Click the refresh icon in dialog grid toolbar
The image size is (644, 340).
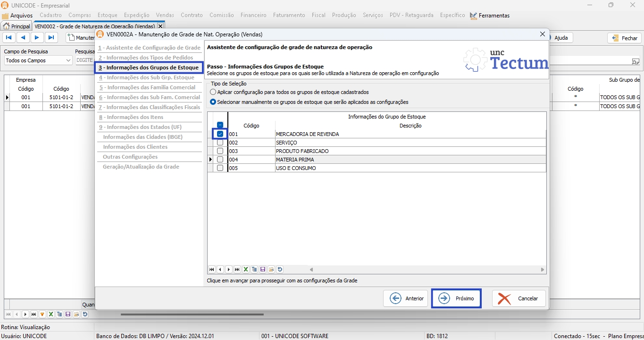tap(280, 270)
